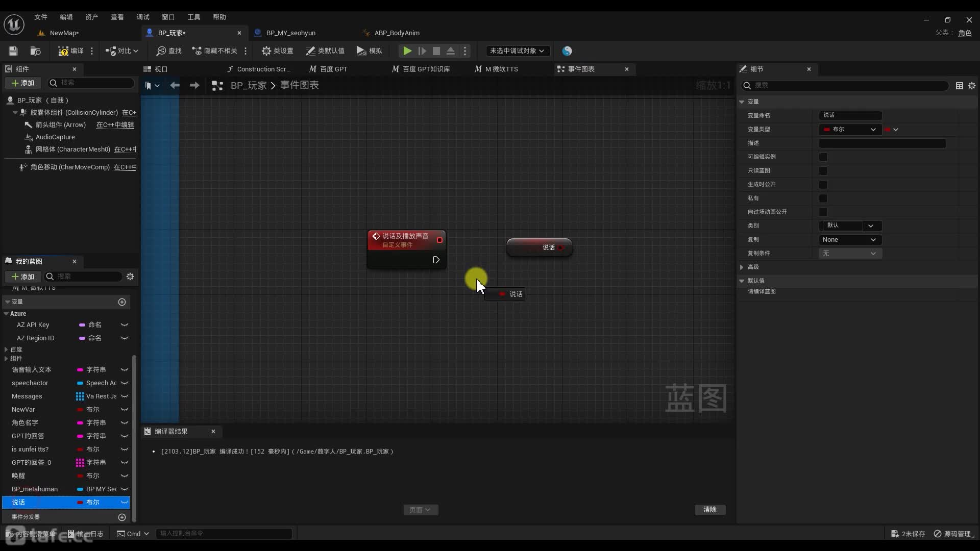Compile the blueprint
This screenshot has height=551, width=980.
71,51
